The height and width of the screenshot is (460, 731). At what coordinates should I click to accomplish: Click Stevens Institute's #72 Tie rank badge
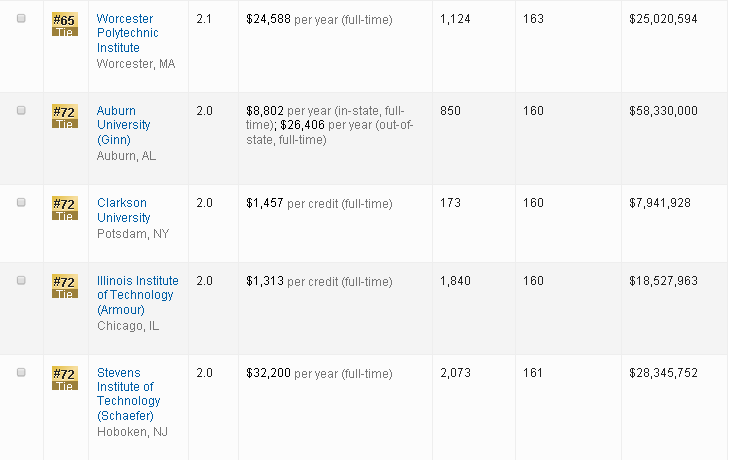click(64, 378)
